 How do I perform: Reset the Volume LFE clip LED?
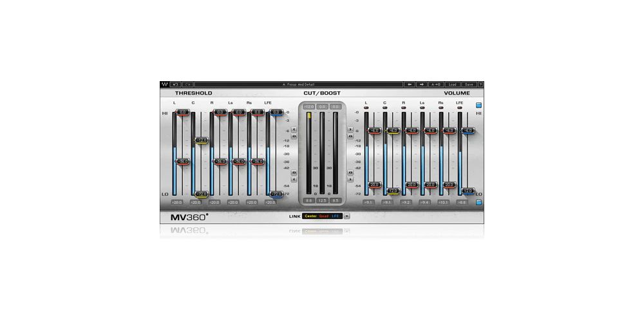(x=460, y=108)
